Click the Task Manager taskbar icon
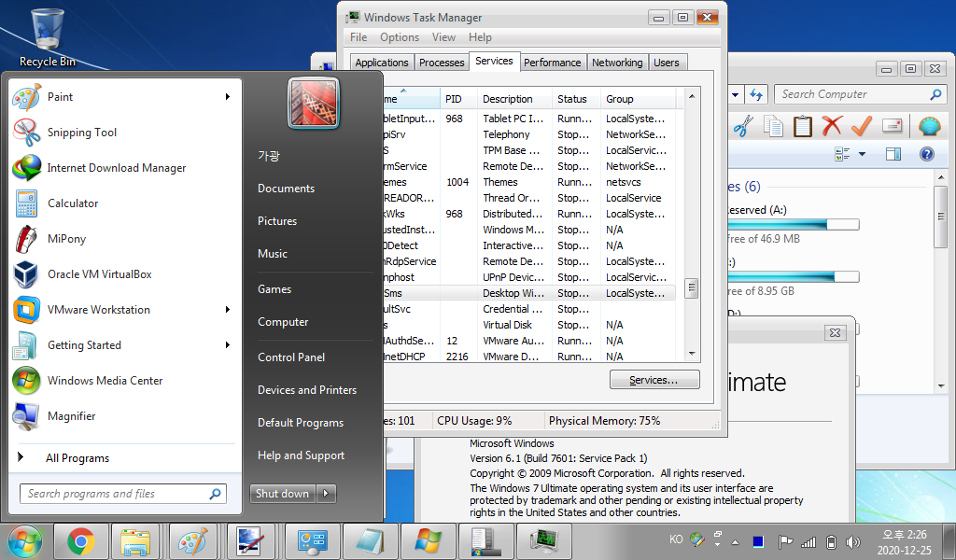Screen dimensions: 956x560 [544, 541]
